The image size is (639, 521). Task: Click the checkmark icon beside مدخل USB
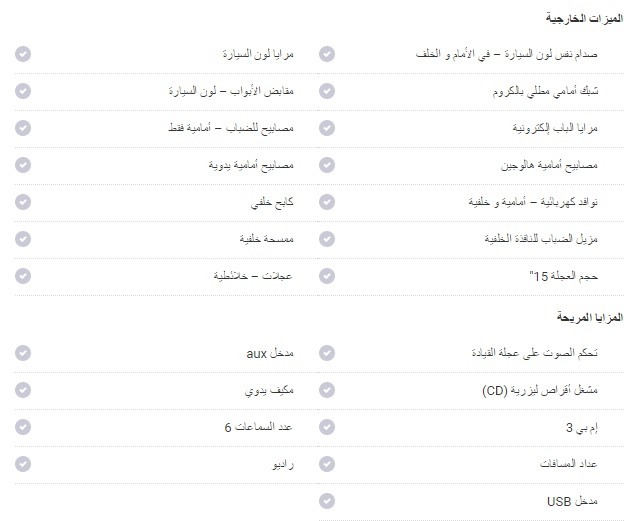(327, 501)
